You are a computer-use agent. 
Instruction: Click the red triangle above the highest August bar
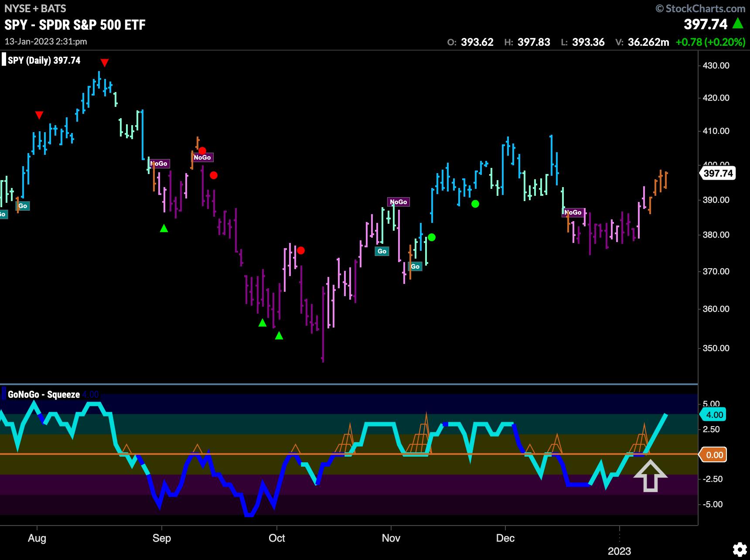click(104, 63)
